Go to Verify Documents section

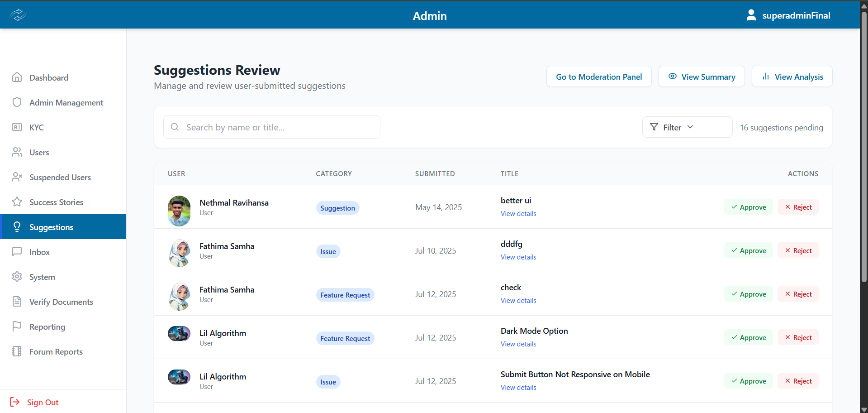click(61, 302)
